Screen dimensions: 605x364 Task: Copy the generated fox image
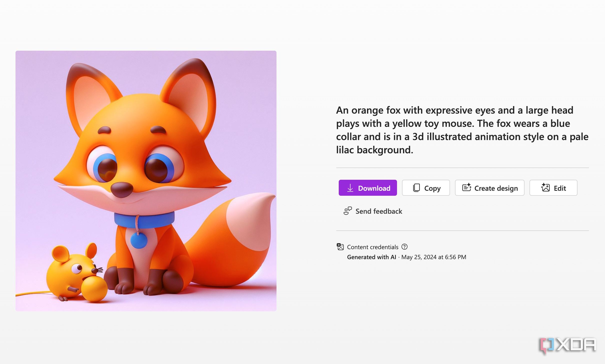(x=426, y=188)
